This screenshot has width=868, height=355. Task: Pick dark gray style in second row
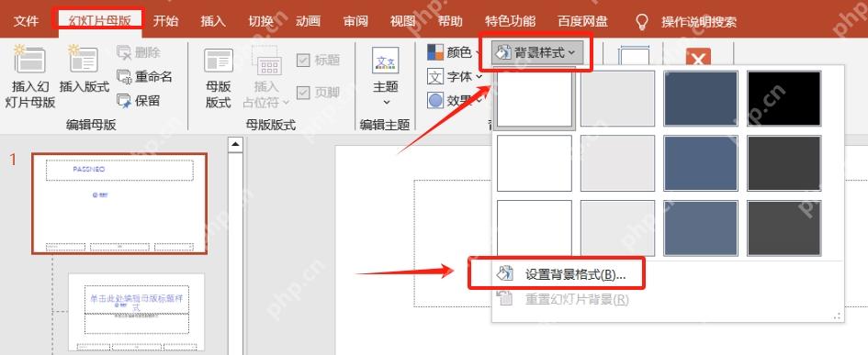(783, 163)
